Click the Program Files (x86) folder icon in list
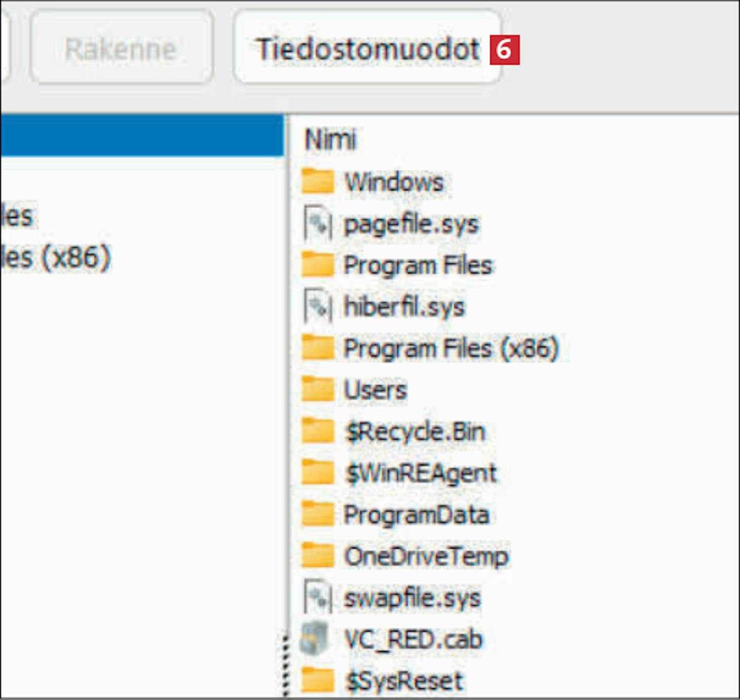The image size is (740, 700). pyautogui.click(x=318, y=347)
